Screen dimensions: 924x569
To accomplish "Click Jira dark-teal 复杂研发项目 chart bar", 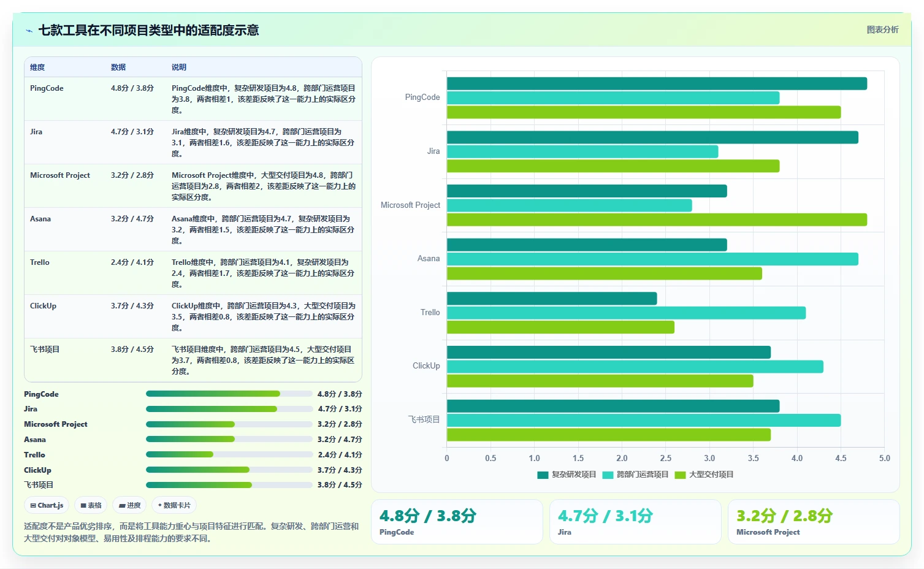I will tap(652, 137).
